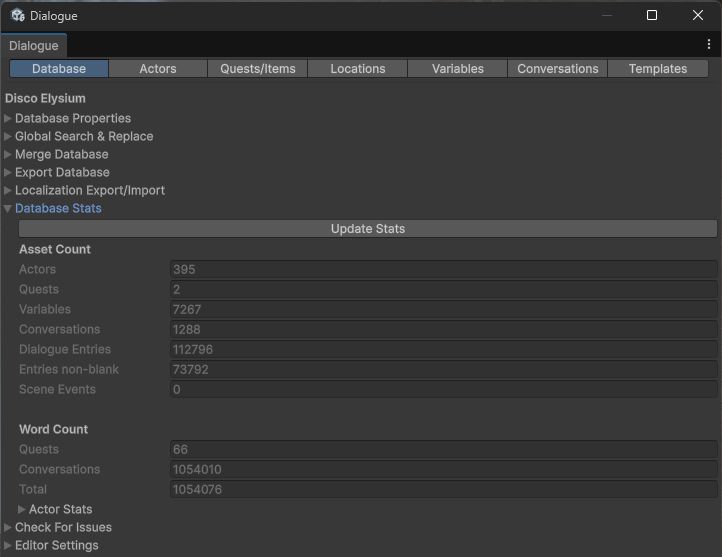The width and height of the screenshot is (722, 557).
Task: Switch to the Templates tab
Action: 658,69
